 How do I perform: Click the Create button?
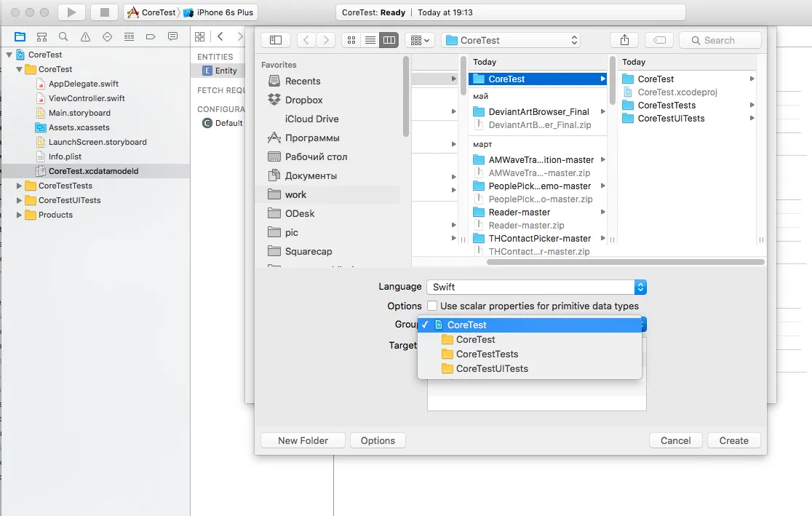(x=734, y=440)
